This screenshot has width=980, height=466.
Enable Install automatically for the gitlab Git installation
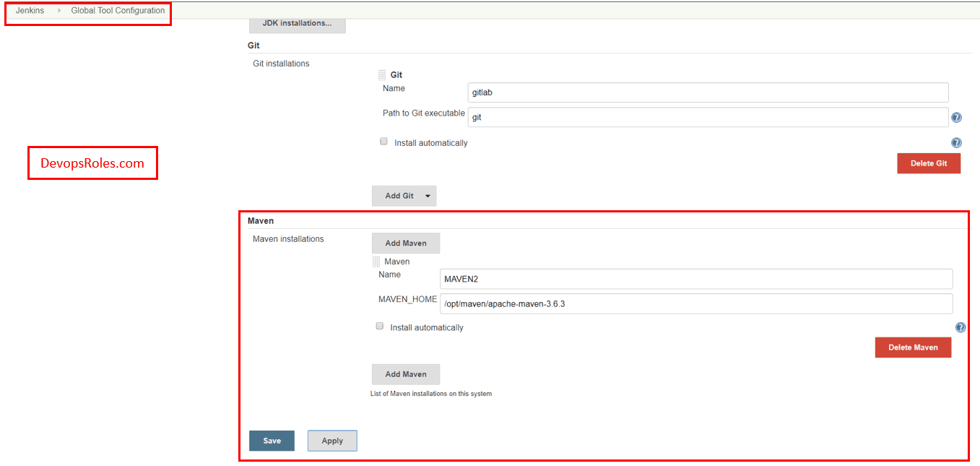click(383, 141)
